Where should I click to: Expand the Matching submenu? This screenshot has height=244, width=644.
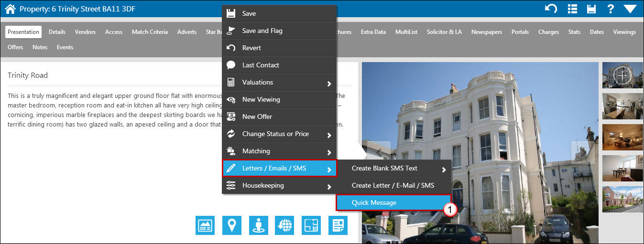tap(279, 151)
